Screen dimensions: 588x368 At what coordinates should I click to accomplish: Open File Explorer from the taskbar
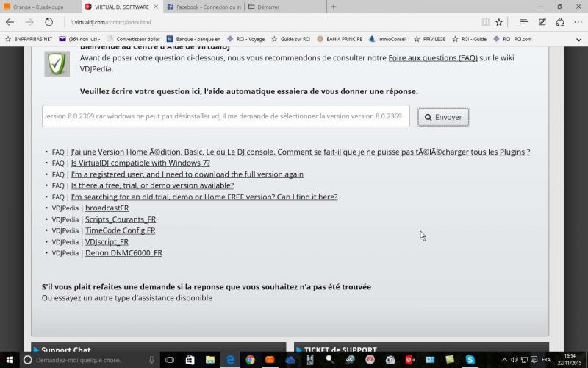pos(210,360)
